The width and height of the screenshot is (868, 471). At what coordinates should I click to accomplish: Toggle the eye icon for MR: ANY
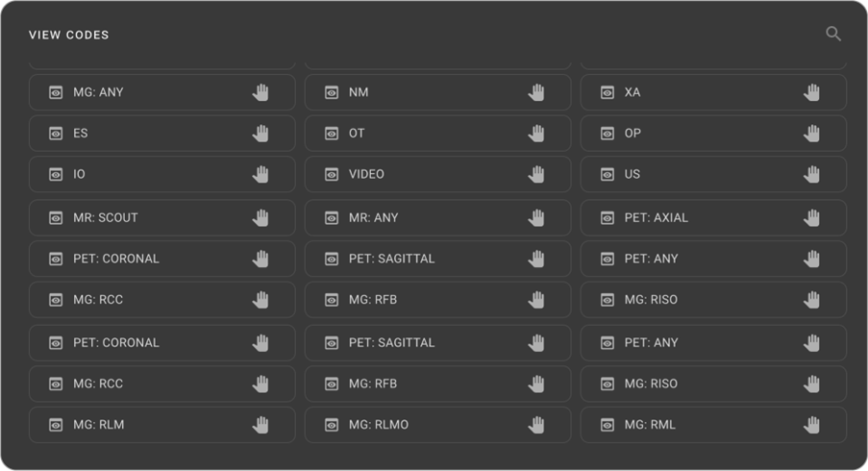(x=332, y=217)
